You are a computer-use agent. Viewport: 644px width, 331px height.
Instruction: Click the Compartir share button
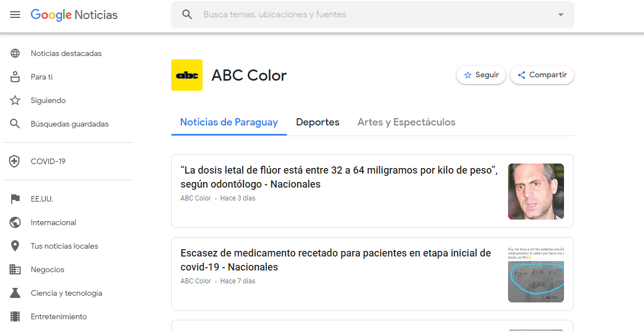click(x=542, y=74)
